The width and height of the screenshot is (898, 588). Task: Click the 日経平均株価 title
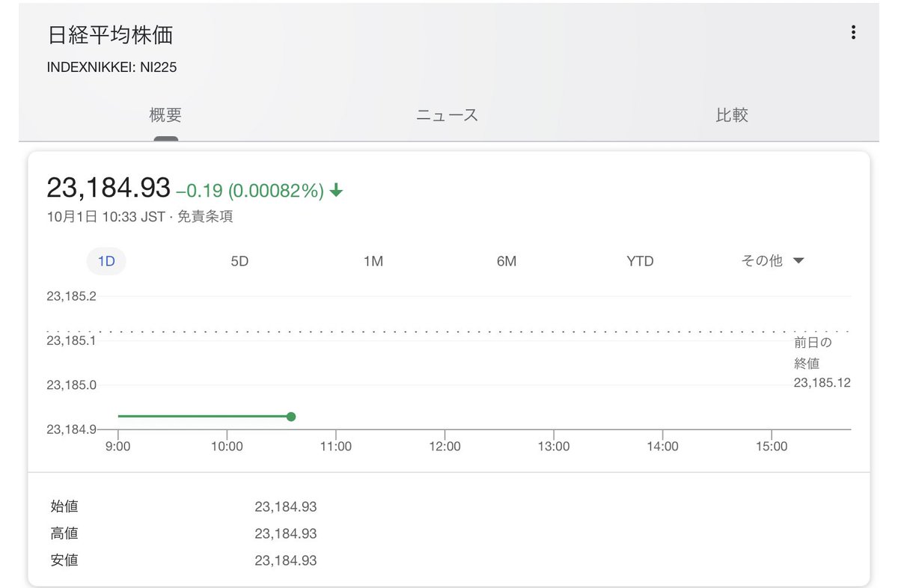110,35
